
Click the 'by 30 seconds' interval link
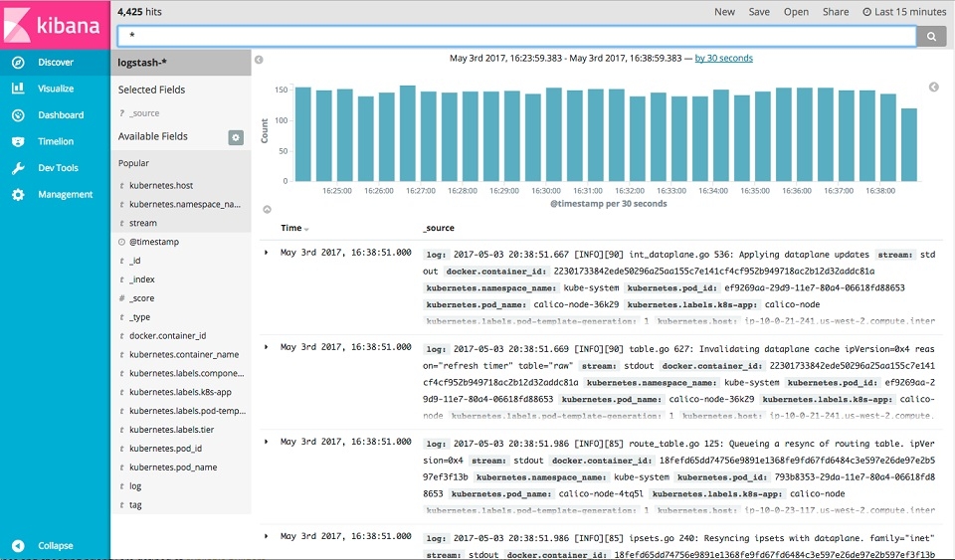723,59
